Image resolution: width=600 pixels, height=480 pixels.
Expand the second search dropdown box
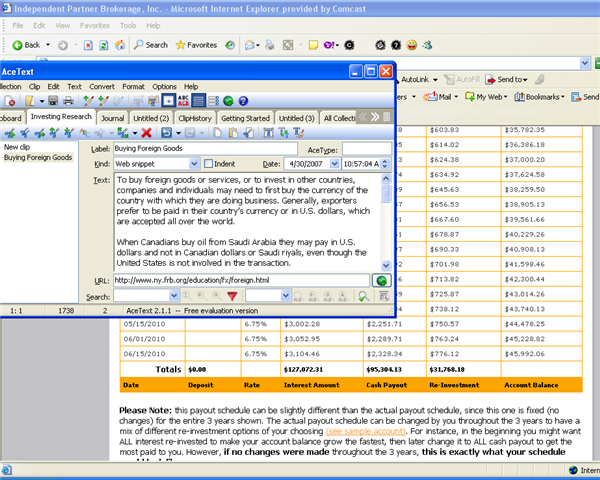pyautogui.click(x=285, y=296)
